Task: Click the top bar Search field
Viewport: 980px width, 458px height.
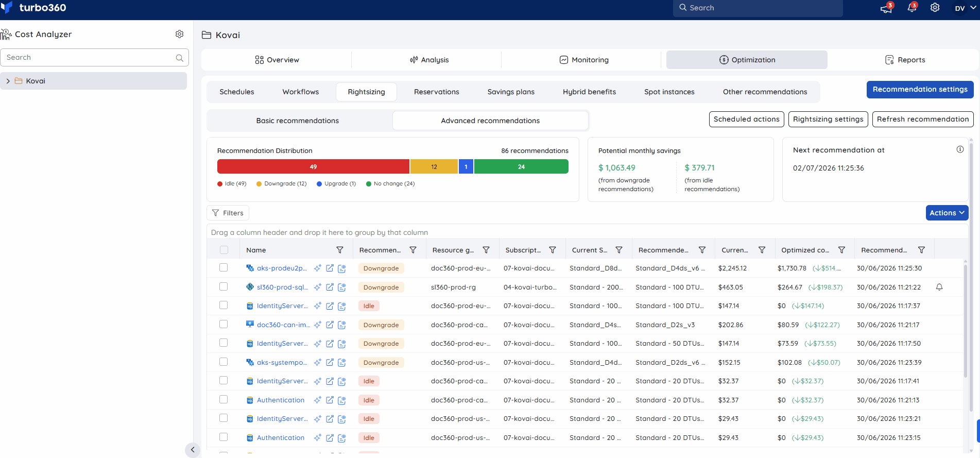Action: click(x=758, y=8)
